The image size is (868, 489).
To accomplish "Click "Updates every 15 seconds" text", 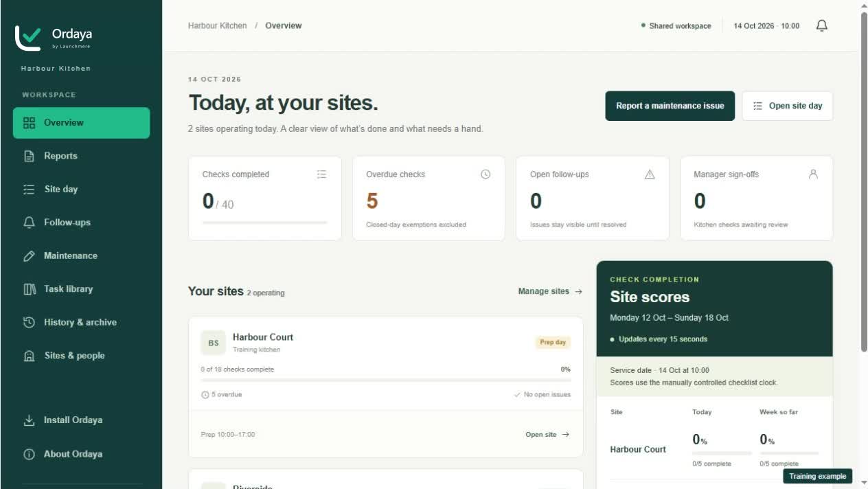I will [663, 339].
